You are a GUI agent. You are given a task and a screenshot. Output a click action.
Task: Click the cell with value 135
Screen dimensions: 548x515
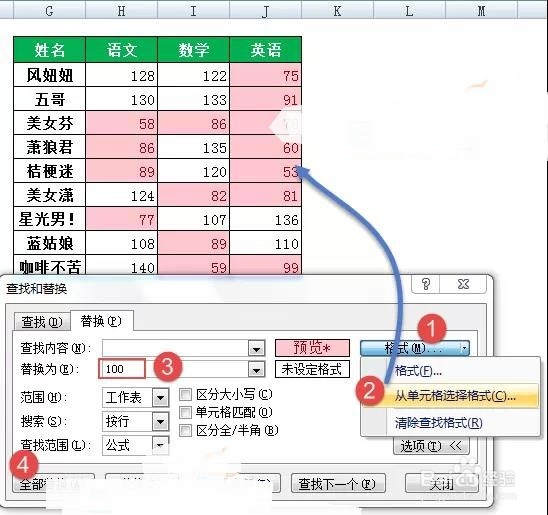(x=194, y=147)
